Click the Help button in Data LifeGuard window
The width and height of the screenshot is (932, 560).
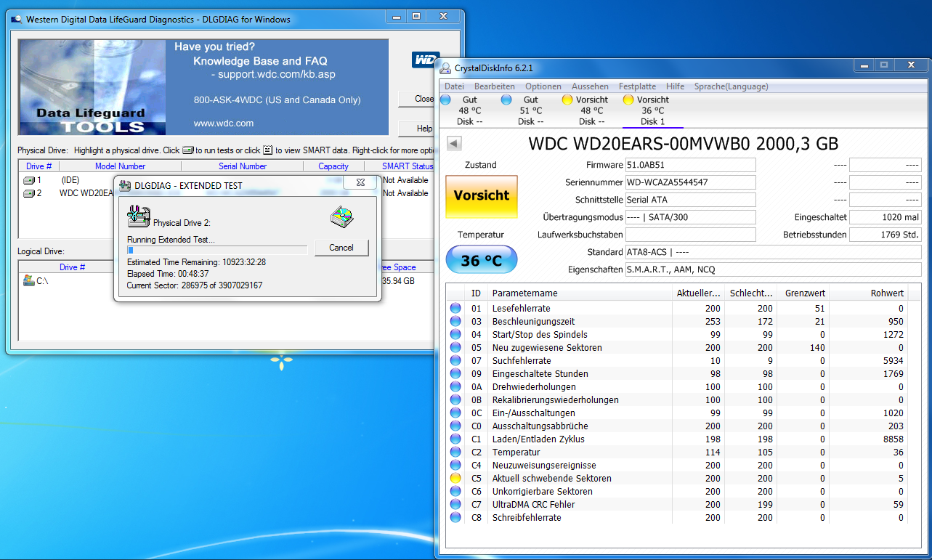coord(417,129)
